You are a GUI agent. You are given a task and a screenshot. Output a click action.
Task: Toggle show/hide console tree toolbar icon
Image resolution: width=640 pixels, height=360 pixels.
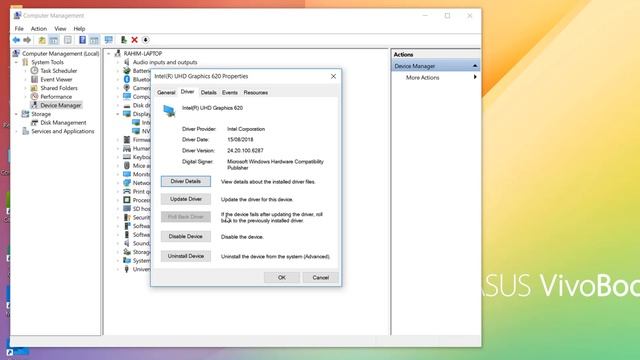pyautogui.click(x=53, y=40)
